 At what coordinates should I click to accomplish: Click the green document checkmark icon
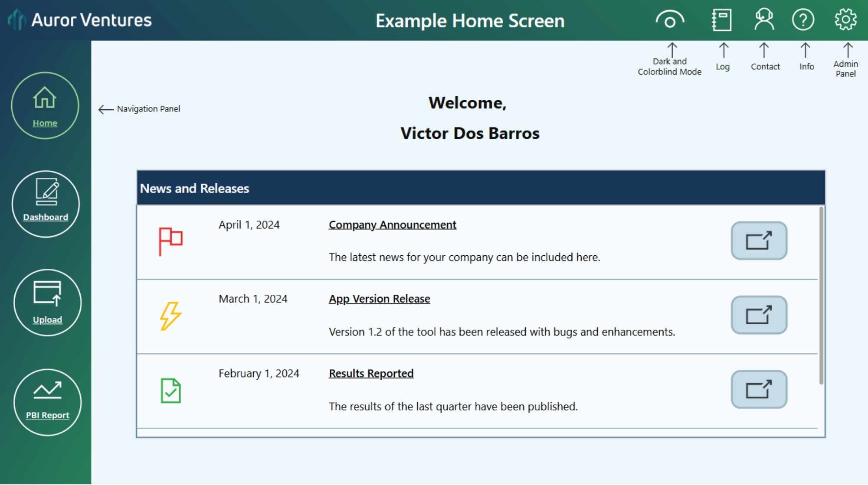point(170,391)
